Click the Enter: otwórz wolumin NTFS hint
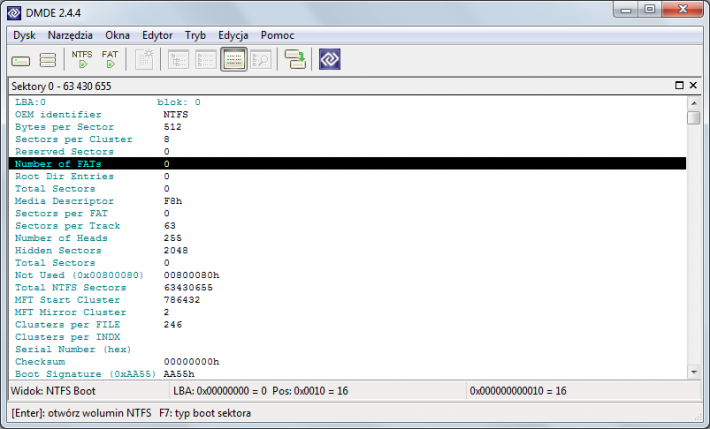This screenshot has height=429, width=710. (x=82, y=413)
